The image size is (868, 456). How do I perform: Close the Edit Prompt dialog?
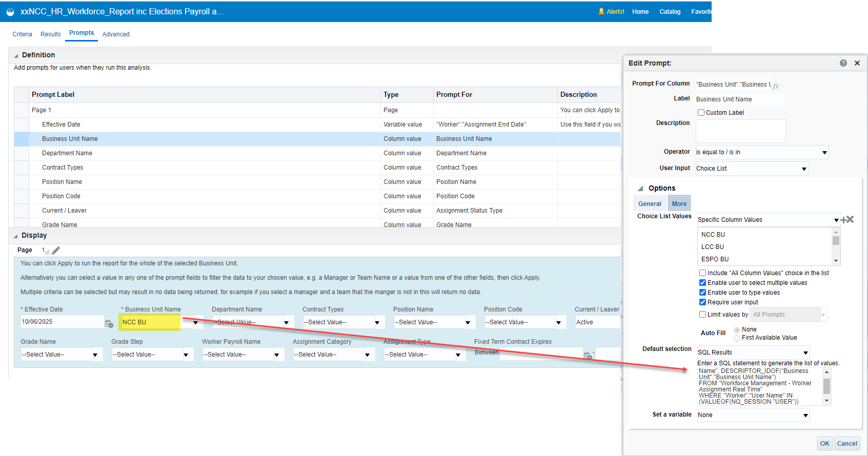(857, 63)
